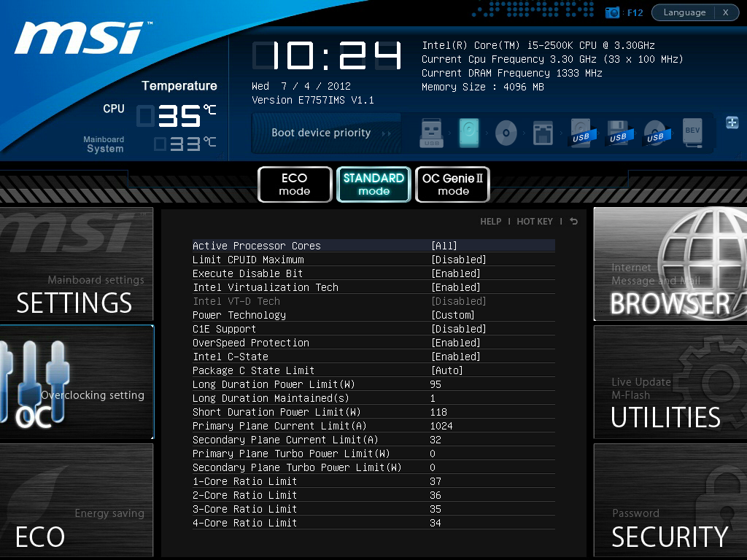Image resolution: width=747 pixels, height=560 pixels.
Task: Edit Secondary Plane Turbo Power Limit value
Action: pyautogui.click(x=433, y=467)
